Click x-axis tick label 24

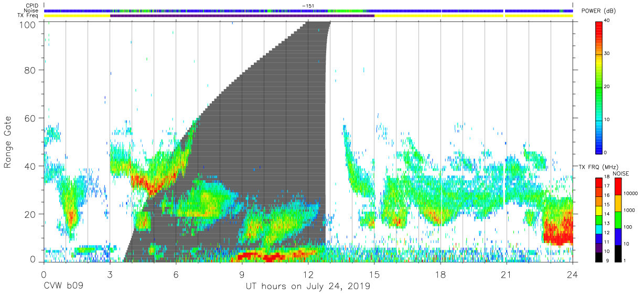coord(573,274)
